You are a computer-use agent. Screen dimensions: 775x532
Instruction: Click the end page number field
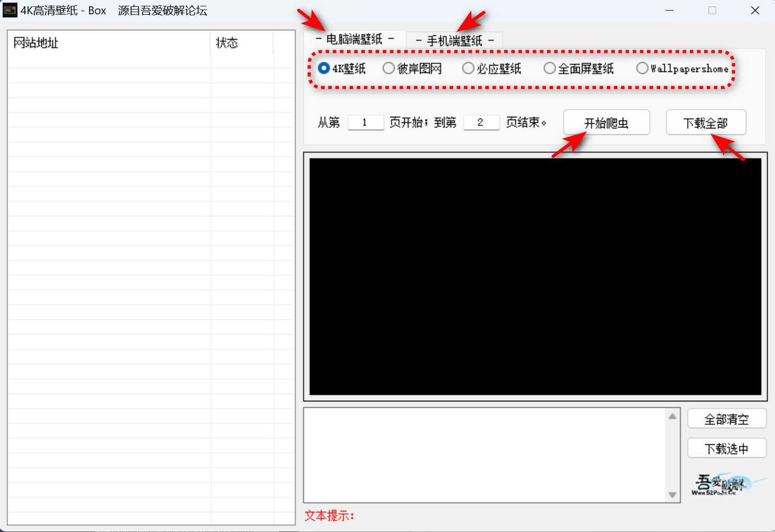(x=481, y=122)
